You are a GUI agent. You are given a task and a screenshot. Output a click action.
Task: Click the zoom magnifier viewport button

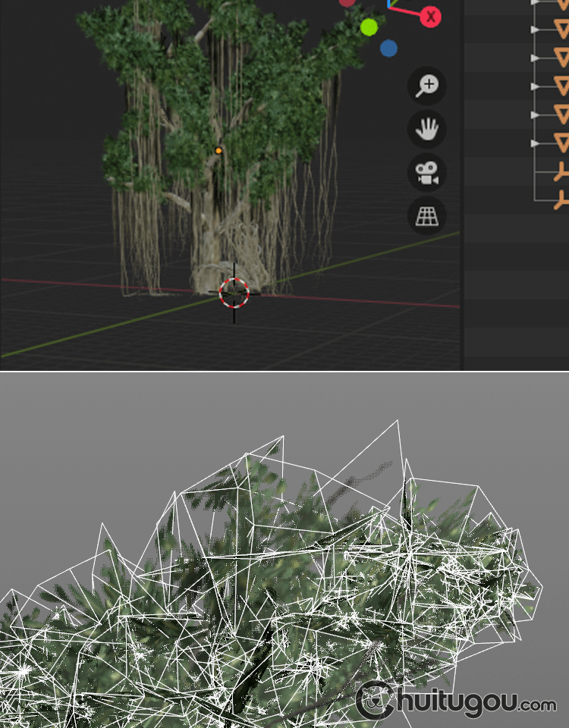coord(427,86)
